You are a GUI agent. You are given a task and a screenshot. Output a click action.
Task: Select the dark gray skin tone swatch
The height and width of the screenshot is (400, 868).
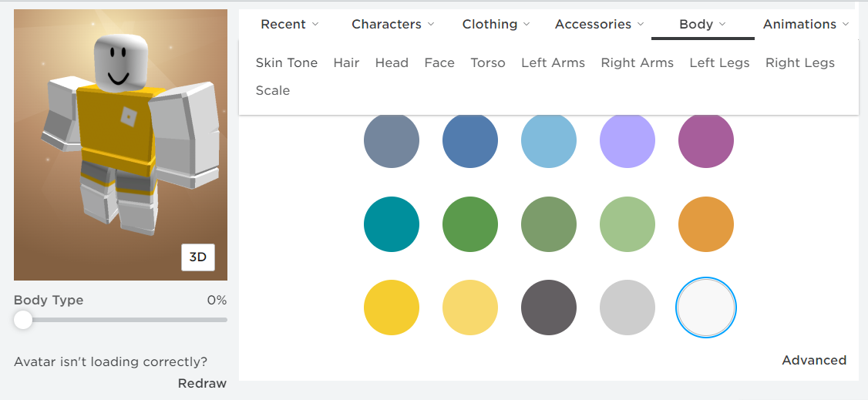(x=549, y=308)
